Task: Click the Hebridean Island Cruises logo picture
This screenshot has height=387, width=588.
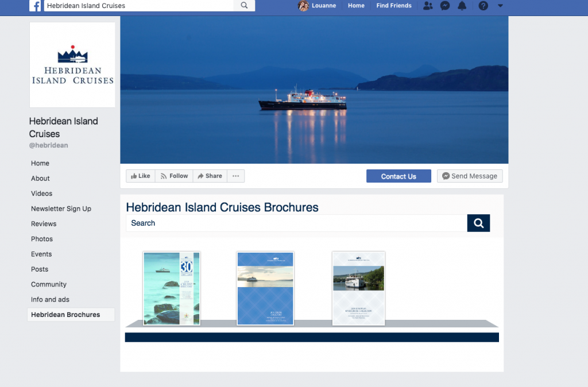Action: click(x=72, y=65)
